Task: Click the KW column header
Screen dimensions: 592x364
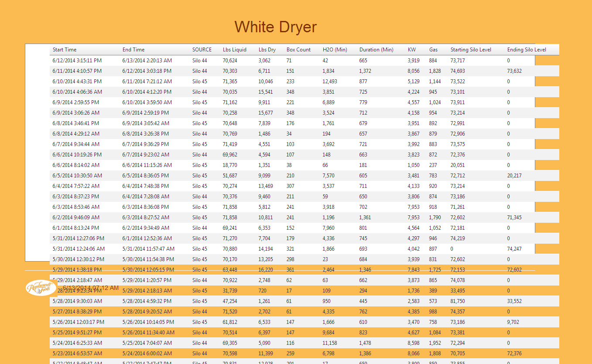Action: click(x=412, y=50)
